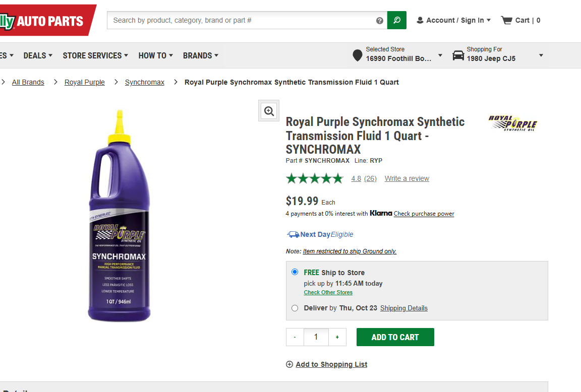
Task: Open the Account / Sign In dropdown
Action: coord(453,20)
